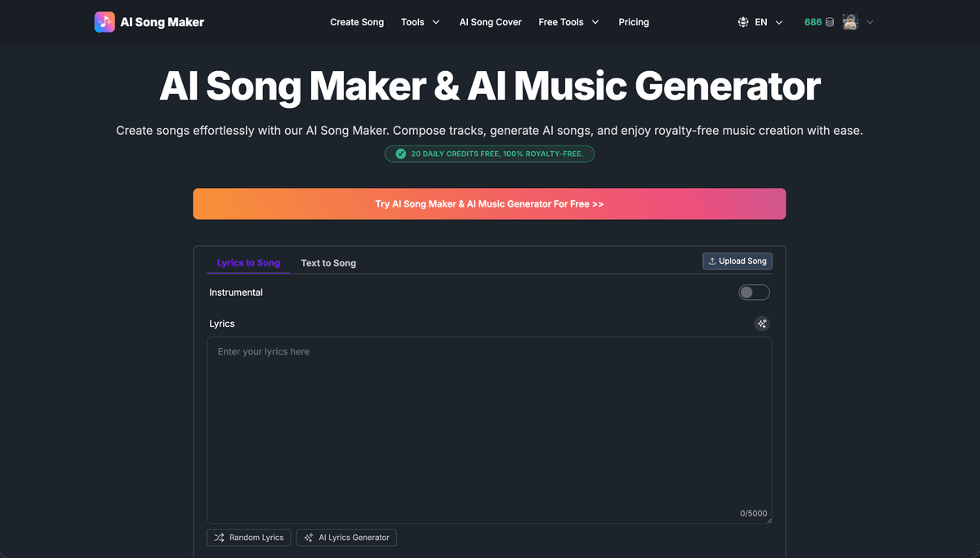Expand the account menu chevron
Image resolution: width=980 pixels, height=558 pixels.
click(x=870, y=22)
